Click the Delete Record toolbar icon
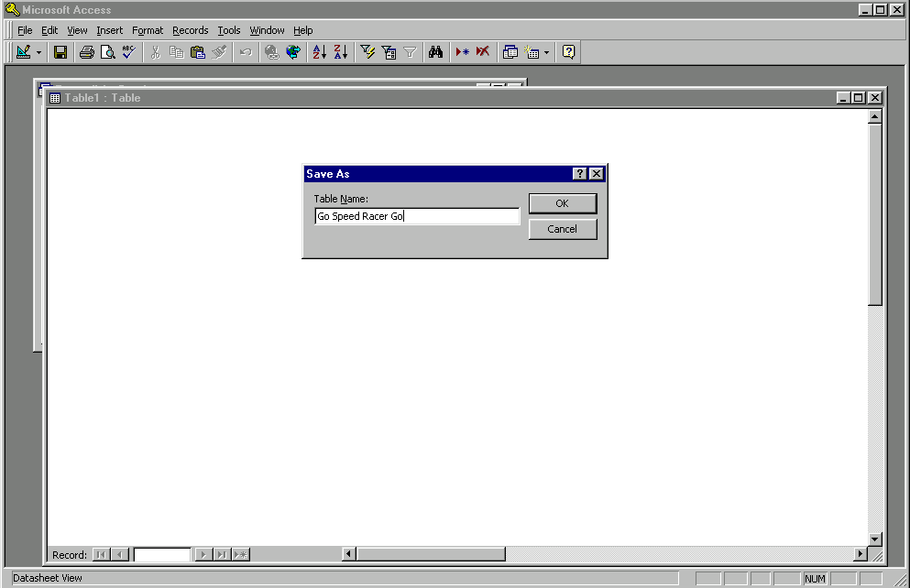The height and width of the screenshot is (588, 910). [x=483, y=52]
